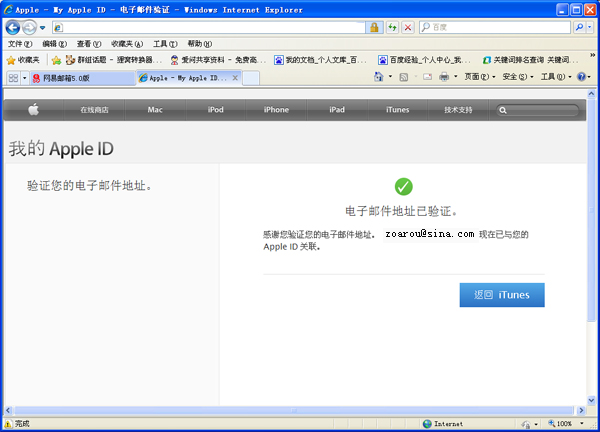Click the Refresh page icon
600x432 pixels.
(x=392, y=27)
